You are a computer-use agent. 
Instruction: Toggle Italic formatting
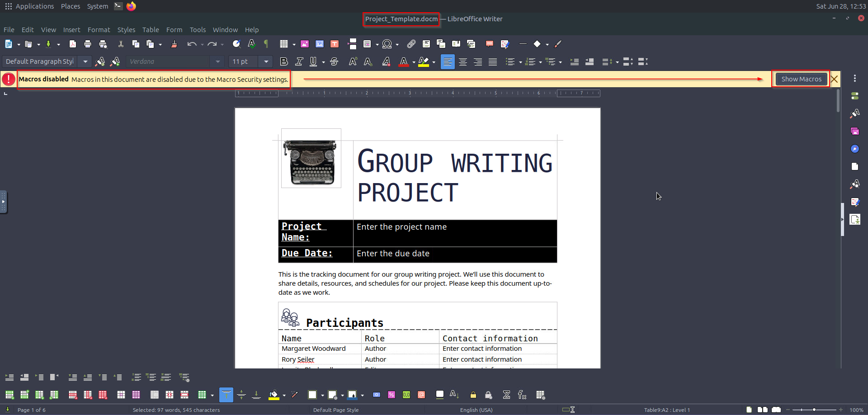(299, 61)
